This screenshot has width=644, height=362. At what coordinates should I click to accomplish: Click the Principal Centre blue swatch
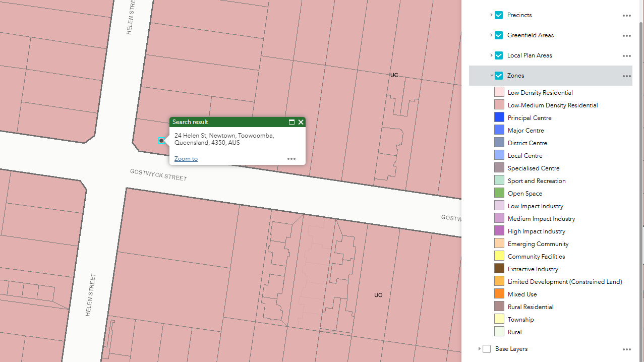tap(499, 117)
